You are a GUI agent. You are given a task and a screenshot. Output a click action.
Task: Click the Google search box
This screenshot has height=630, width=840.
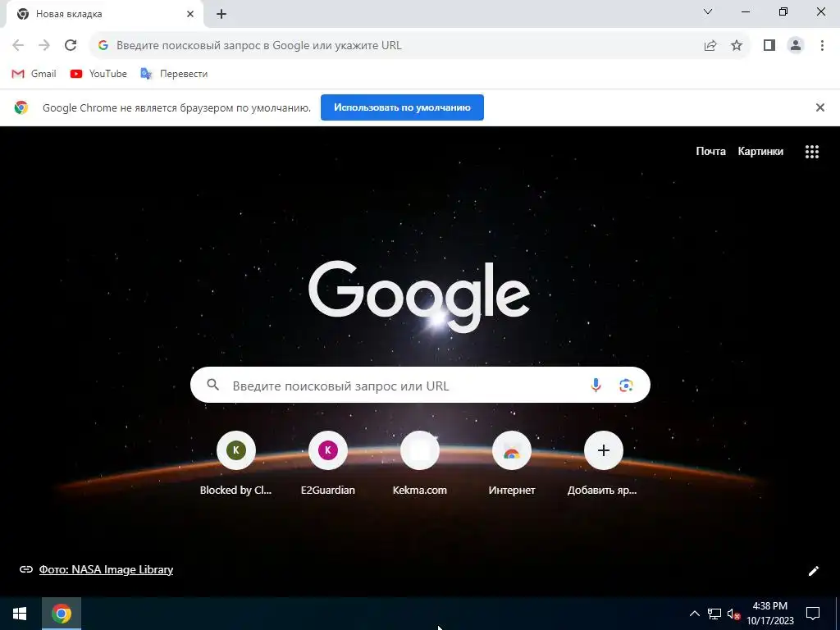[x=420, y=385]
